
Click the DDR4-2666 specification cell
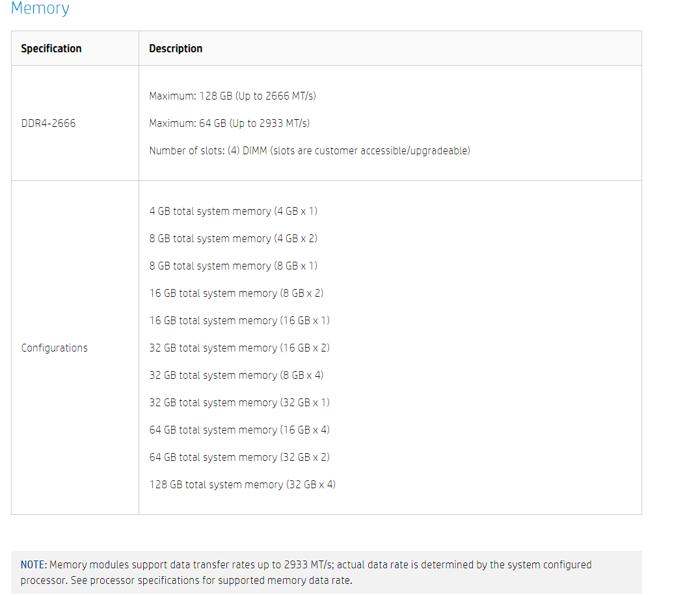(49, 123)
